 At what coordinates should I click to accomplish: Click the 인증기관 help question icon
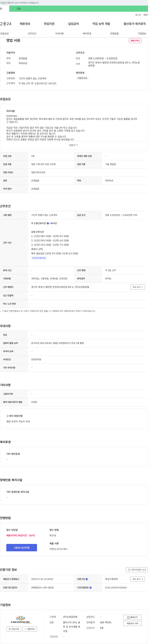point(87,579)
